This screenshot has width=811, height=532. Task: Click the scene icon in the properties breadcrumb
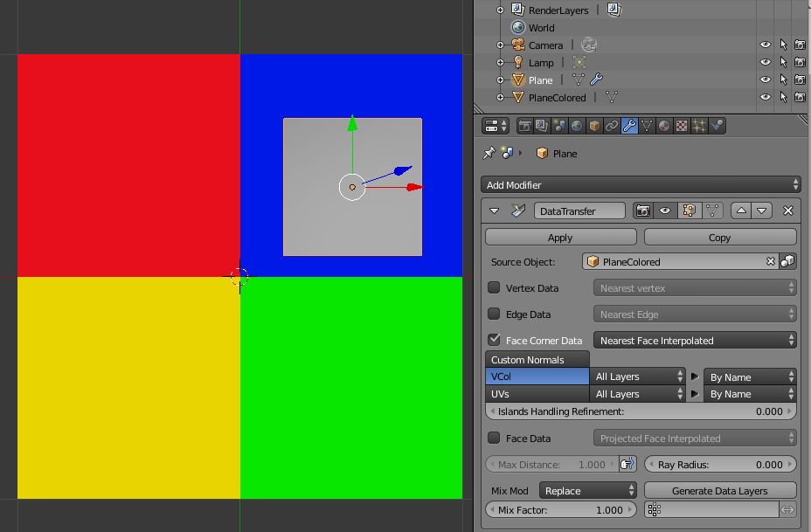coord(508,153)
